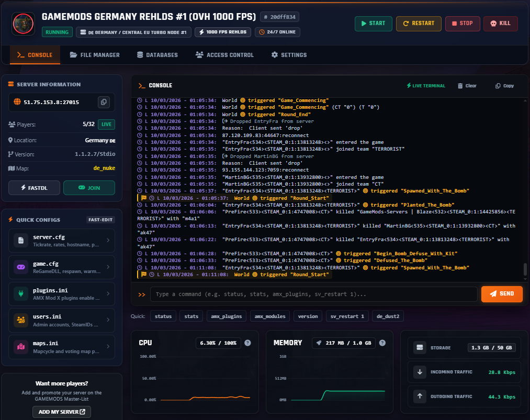The height and width of the screenshot is (420, 530).
Task: Restart the server with RESTART button
Action: (x=419, y=24)
